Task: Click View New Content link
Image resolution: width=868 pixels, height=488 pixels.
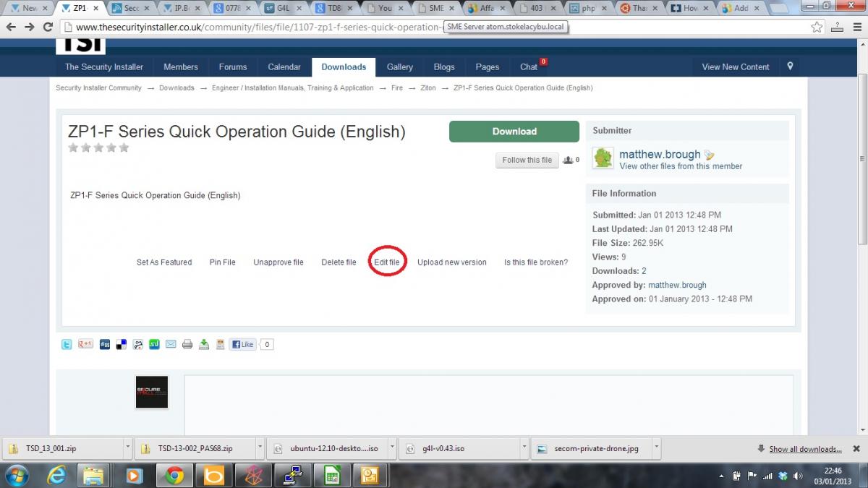Action: [x=736, y=67]
